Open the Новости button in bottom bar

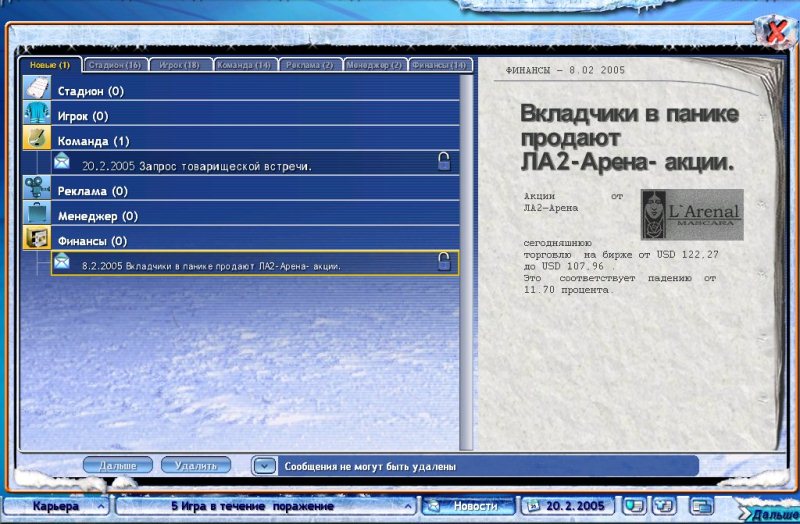(468, 506)
